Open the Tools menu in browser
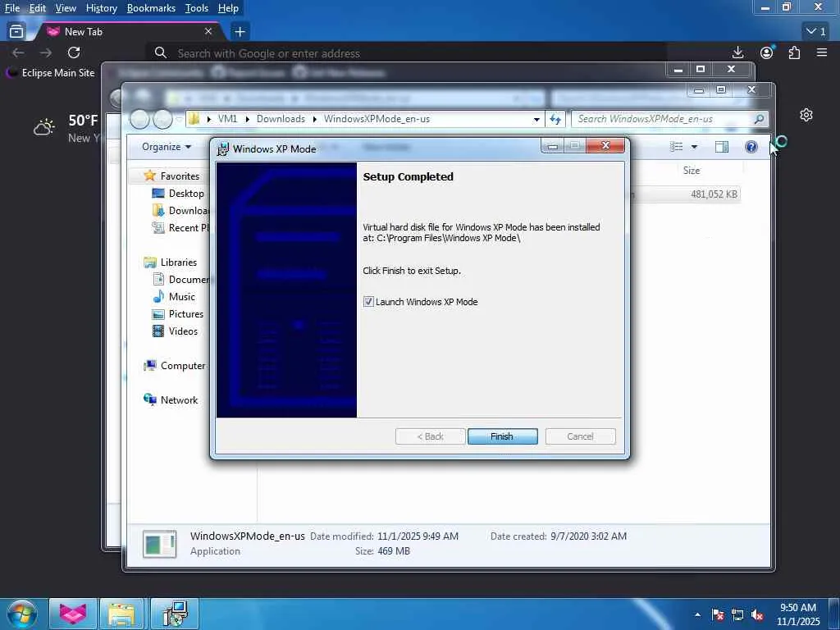The height and width of the screenshot is (630, 840). coord(197,8)
